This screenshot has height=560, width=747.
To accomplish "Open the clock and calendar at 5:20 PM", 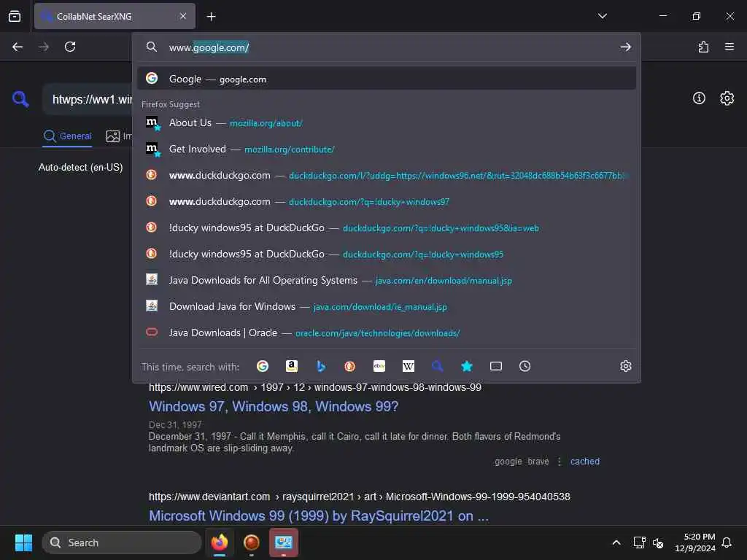I will coord(695,542).
